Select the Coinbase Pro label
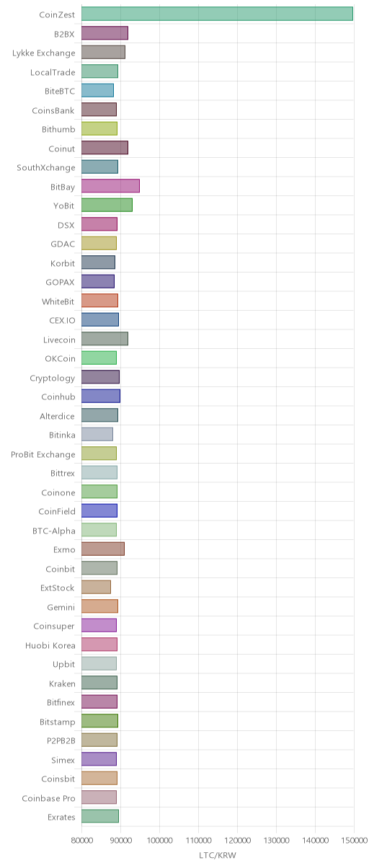This screenshot has height=868, width=369. [x=49, y=797]
